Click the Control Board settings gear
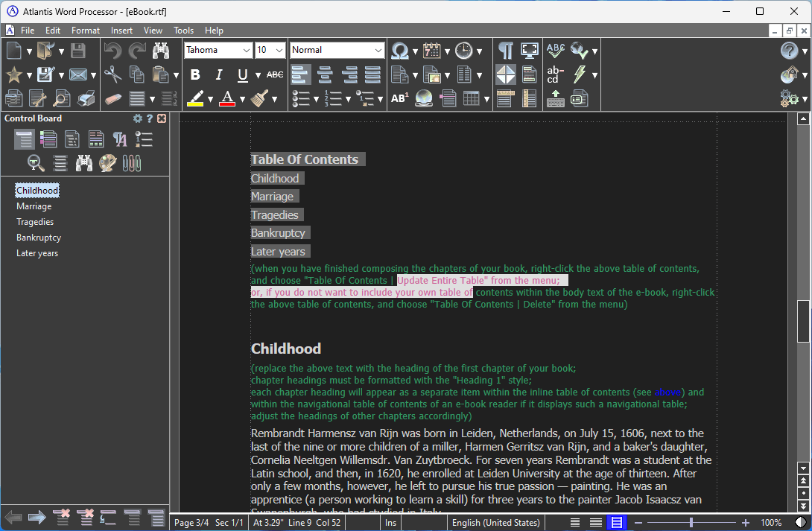812x531 pixels. tap(137, 118)
